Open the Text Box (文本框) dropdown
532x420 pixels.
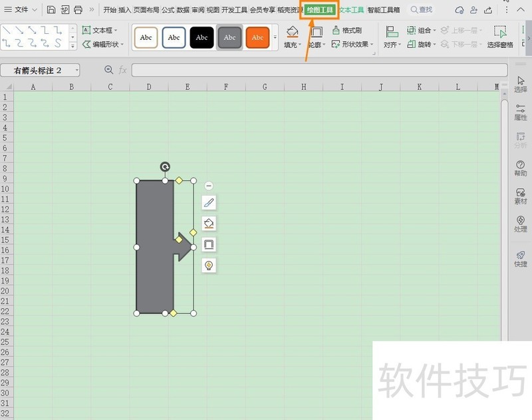(100, 31)
